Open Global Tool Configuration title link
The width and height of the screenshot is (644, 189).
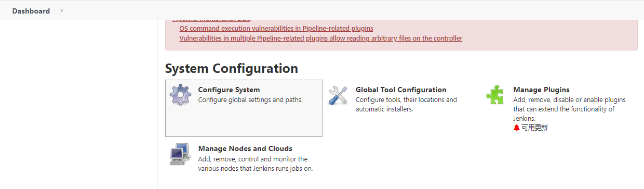point(401,90)
